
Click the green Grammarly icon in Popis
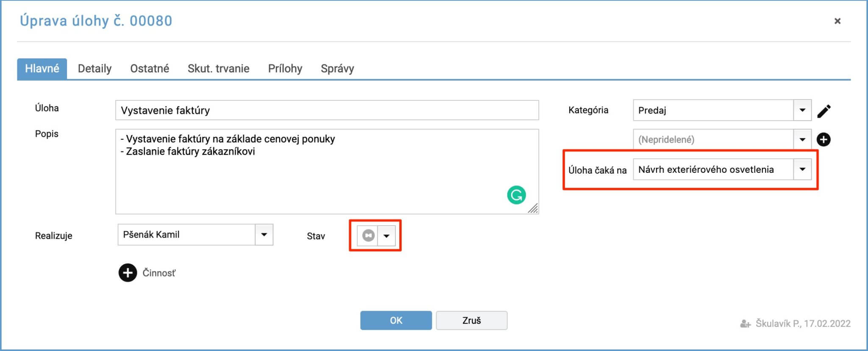[x=516, y=195]
